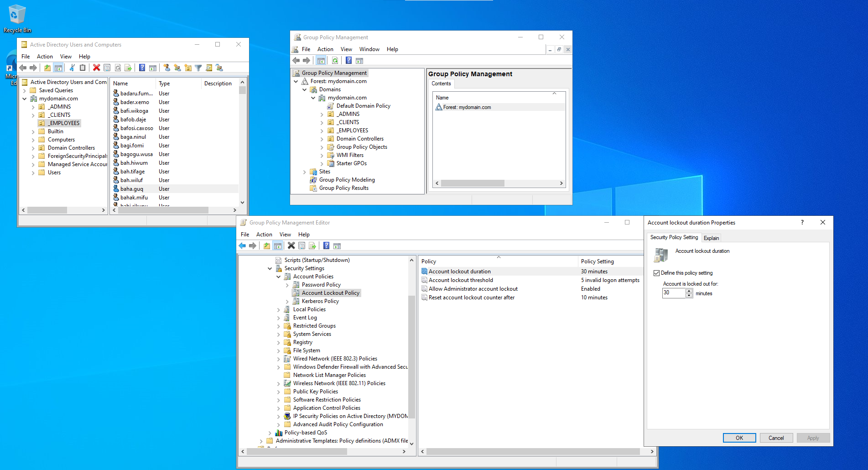Viewport: 868px width, 470px height.
Task: Collapse Account Policies in Policy Editor tree
Action: click(x=278, y=277)
